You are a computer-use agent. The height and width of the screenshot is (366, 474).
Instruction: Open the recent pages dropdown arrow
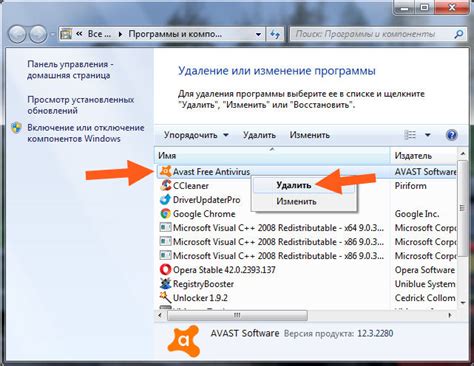(53, 34)
